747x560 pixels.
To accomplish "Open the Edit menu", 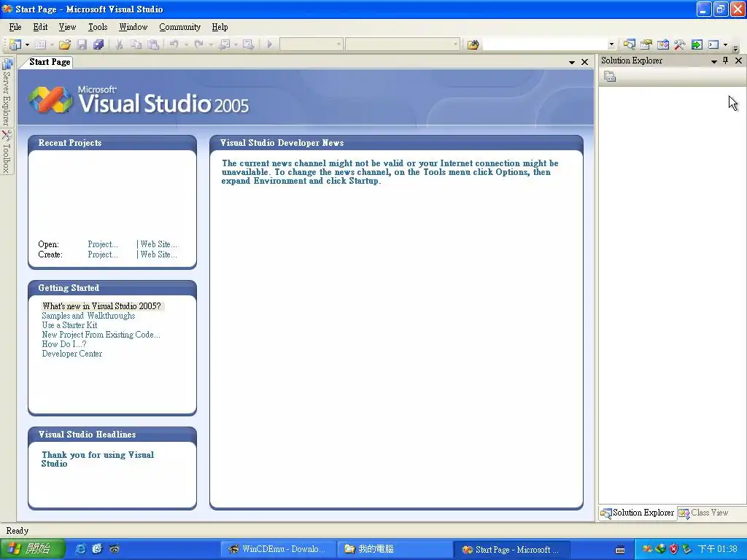I will (41, 27).
